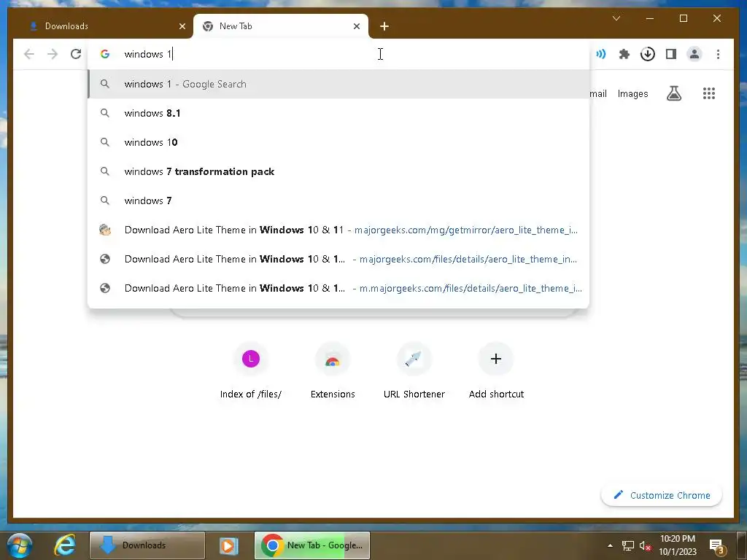The width and height of the screenshot is (747, 560).
Task: Open Chrome's three-dot menu
Action: tap(718, 54)
